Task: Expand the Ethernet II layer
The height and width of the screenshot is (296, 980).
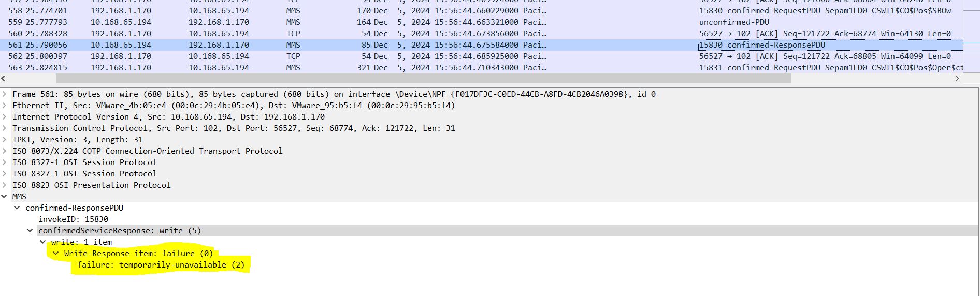Action: [x=4, y=105]
